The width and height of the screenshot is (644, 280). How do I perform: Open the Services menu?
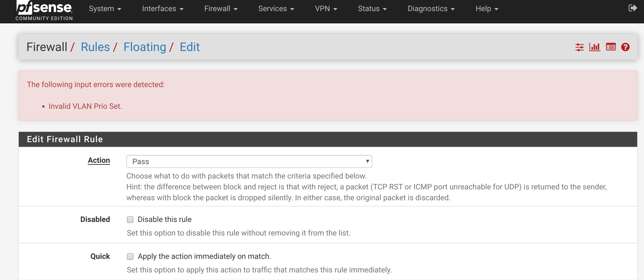tap(276, 9)
